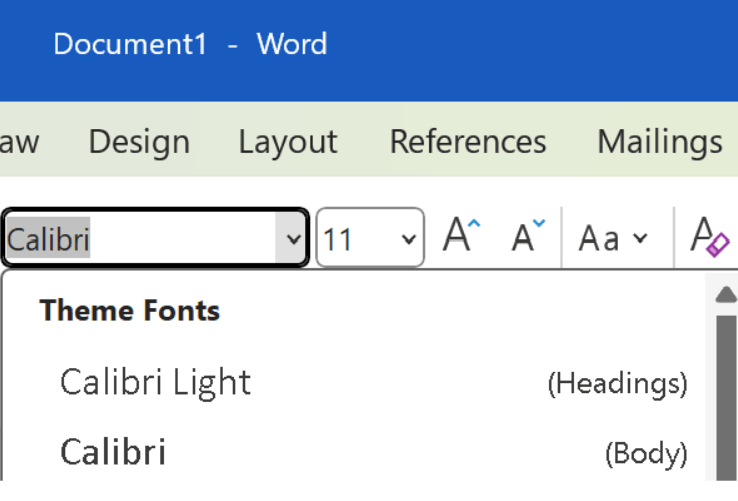Click the font list scrollbar thumb
The image size is (738, 501).
tap(726, 398)
